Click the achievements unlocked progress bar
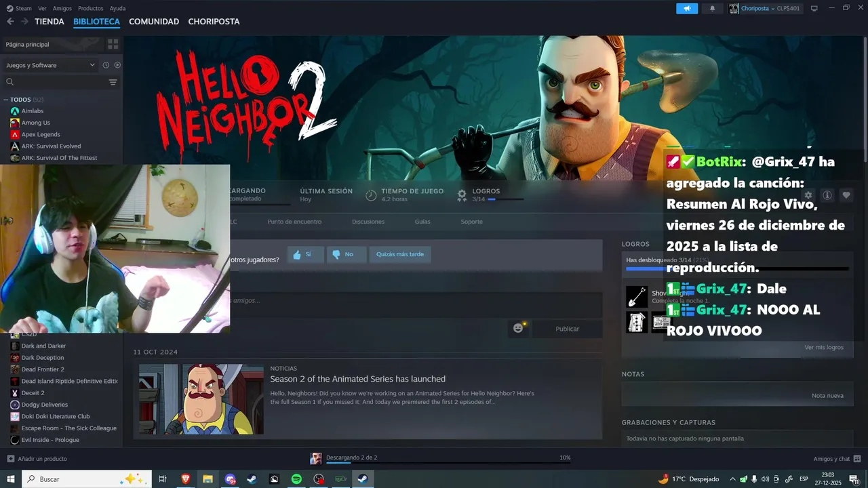The width and height of the screenshot is (868, 488). [x=737, y=269]
